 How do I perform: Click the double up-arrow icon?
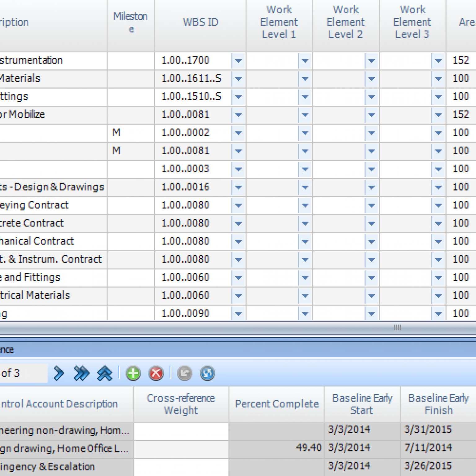coord(105,373)
